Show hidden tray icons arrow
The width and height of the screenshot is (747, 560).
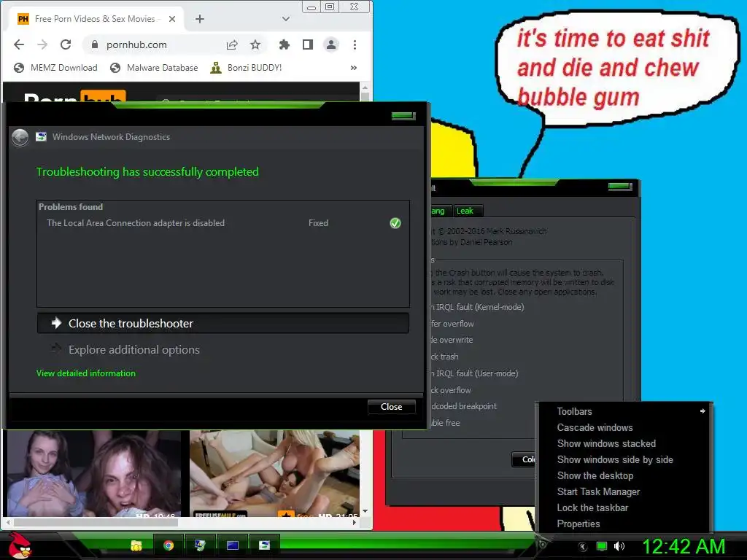coord(582,547)
